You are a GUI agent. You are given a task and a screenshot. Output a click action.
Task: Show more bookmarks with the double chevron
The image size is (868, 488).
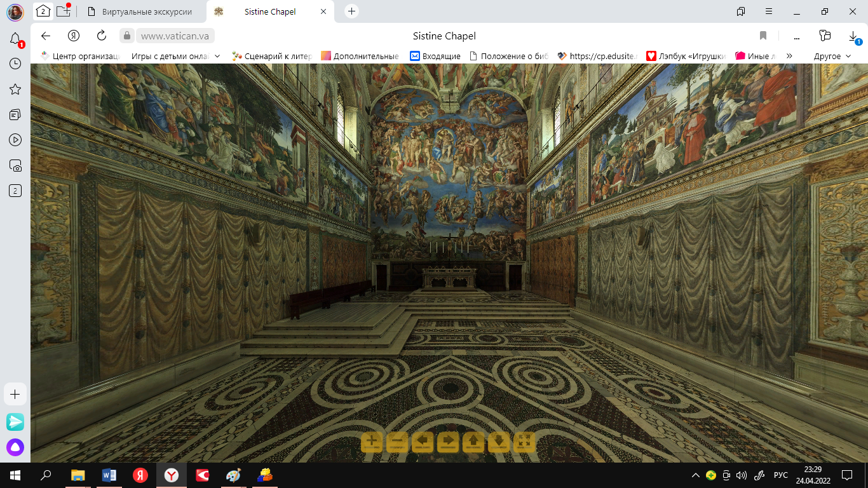point(789,56)
